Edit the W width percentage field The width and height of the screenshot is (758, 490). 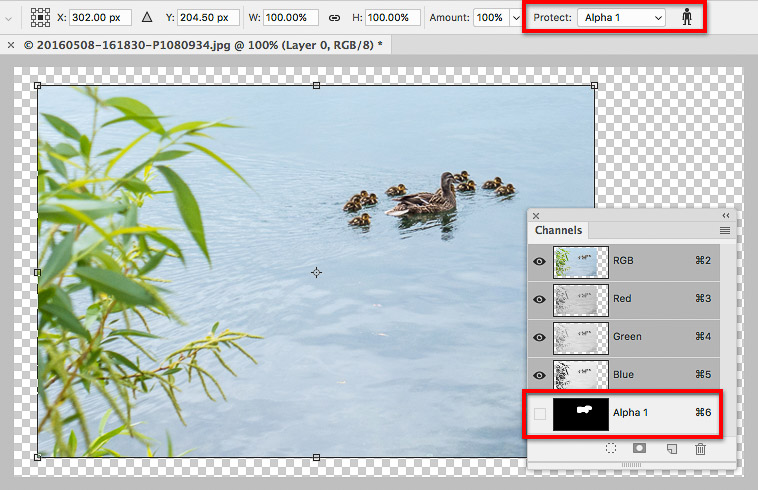click(291, 17)
